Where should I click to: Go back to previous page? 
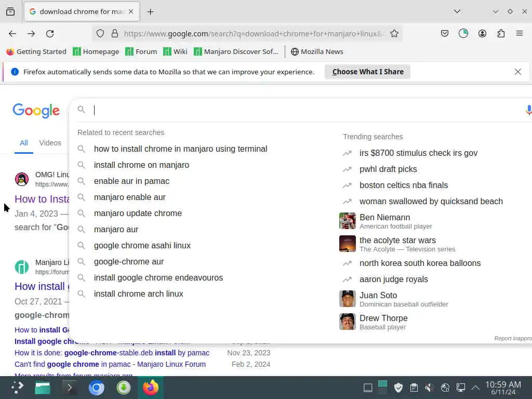(12, 34)
